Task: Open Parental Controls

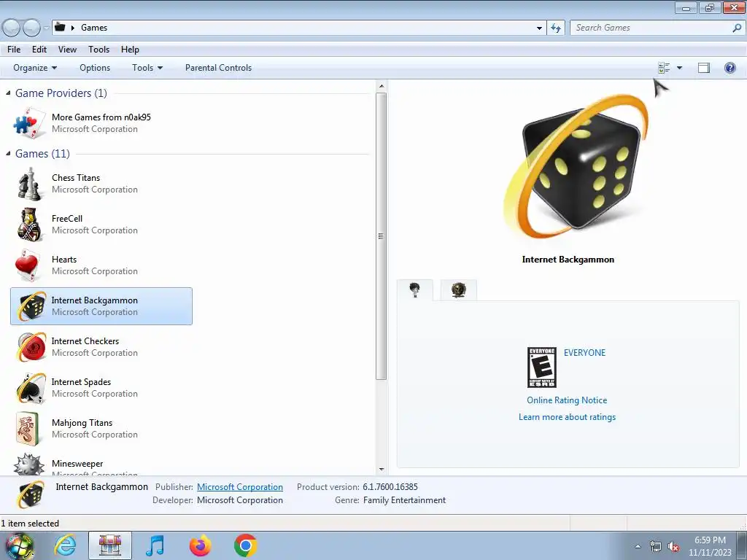Action: click(x=218, y=68)
